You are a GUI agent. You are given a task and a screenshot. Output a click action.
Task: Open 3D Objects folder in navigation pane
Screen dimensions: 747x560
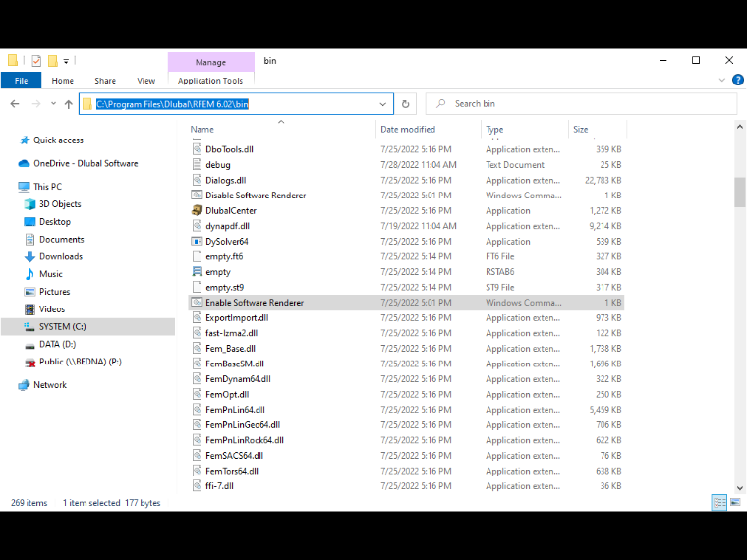point(60,204)
